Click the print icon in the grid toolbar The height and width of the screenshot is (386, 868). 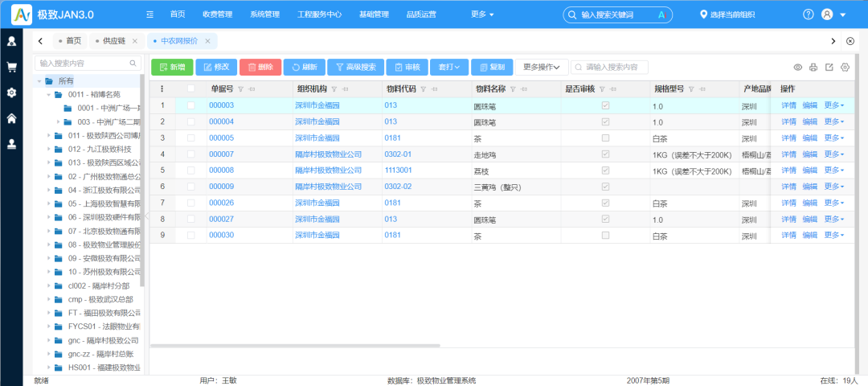tap(813, 68)
